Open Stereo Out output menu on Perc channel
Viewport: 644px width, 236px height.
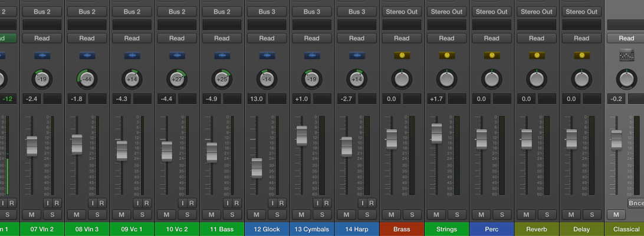coord(491,12)
